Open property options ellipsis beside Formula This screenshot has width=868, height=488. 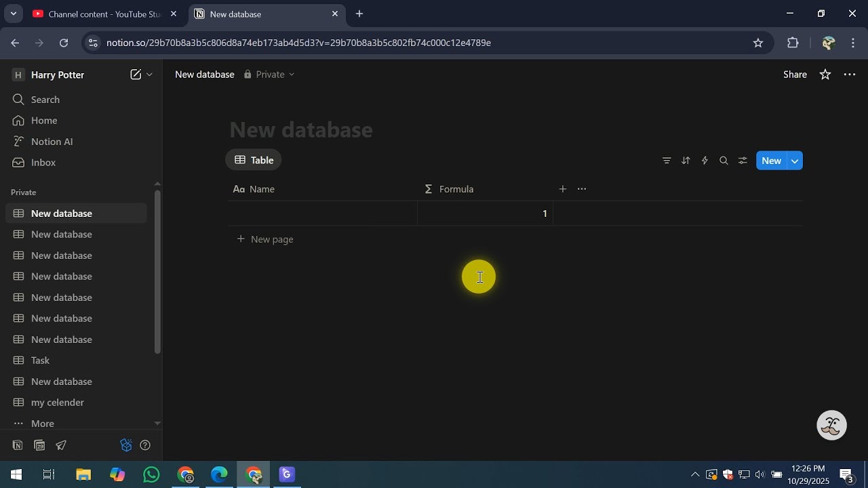point(581,189)
